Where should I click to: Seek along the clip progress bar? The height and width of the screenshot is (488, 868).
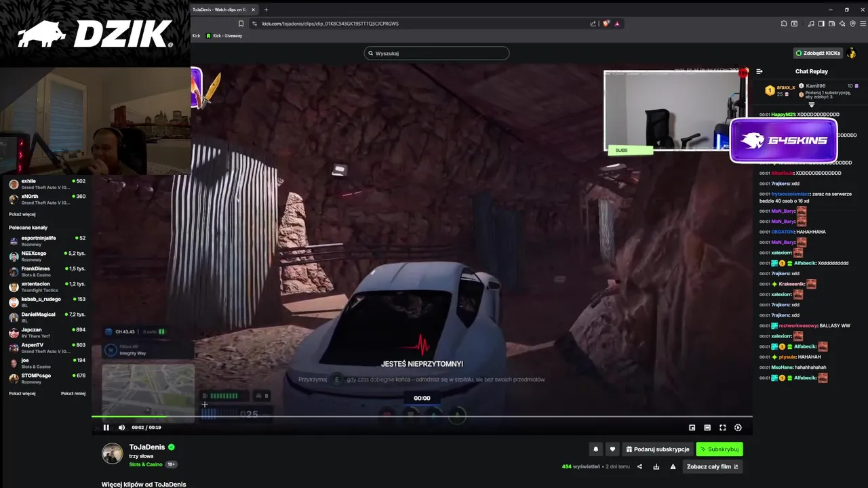point(422,416)
